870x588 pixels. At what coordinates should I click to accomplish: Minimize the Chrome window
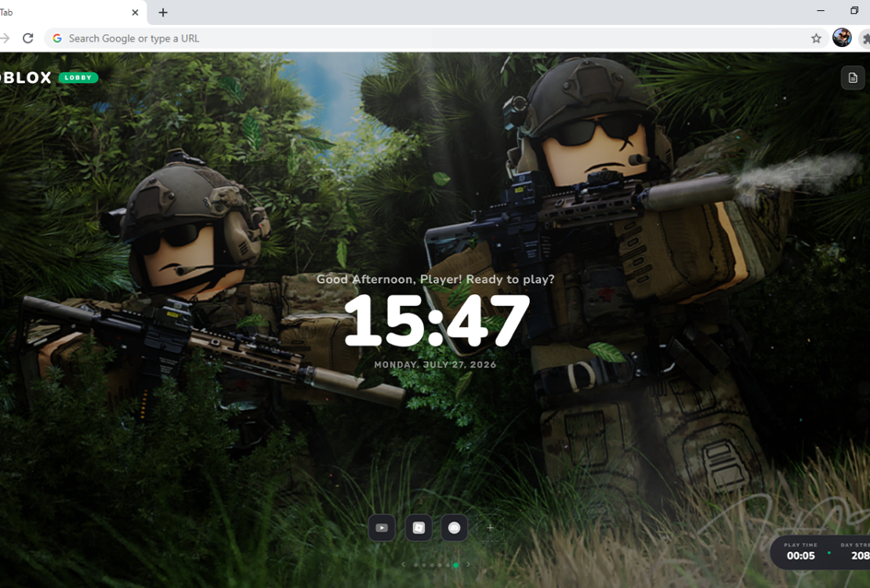(x=821, y=10)
